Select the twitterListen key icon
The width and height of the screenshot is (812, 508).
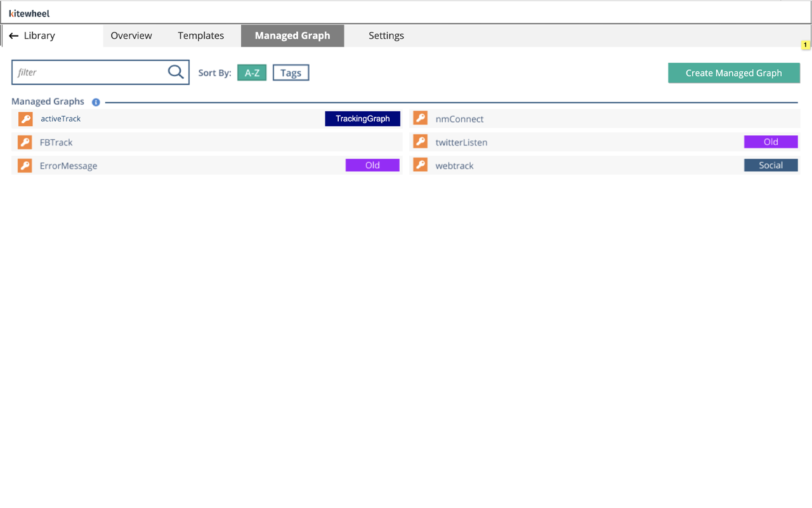tap(420, 142)
